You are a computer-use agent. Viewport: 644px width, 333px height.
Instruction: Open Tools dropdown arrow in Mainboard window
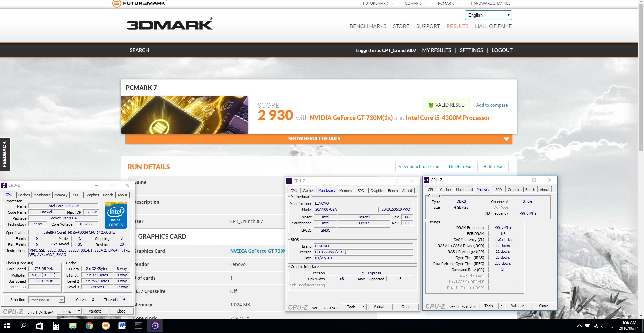pos(363,307)
